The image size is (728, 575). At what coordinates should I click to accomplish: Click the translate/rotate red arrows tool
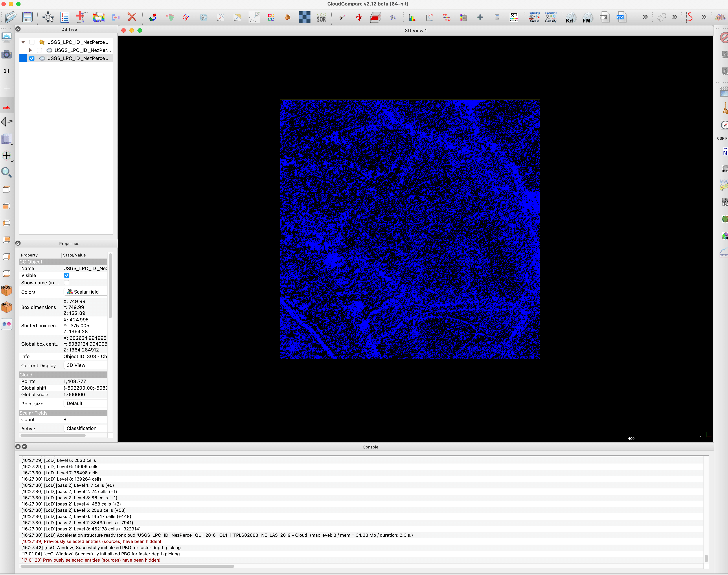tap(359, 17)
